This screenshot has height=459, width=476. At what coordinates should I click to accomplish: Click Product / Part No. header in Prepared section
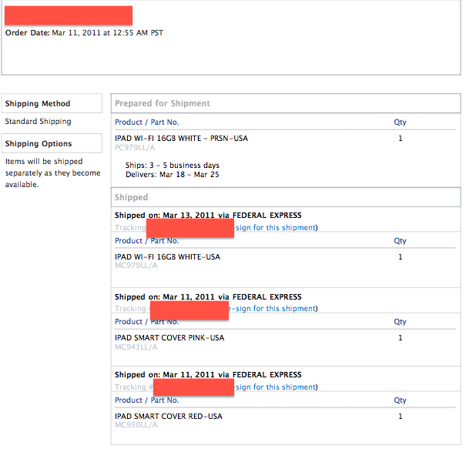point(147,122)
